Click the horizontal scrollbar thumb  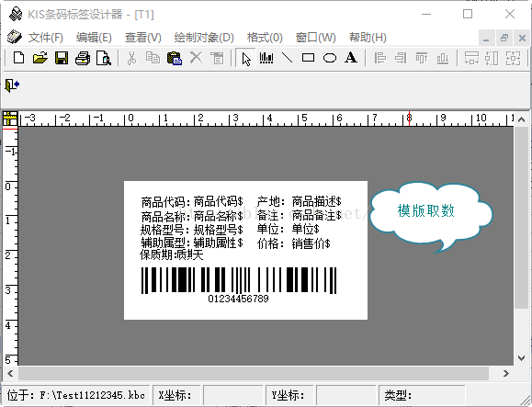click(254, 373)
